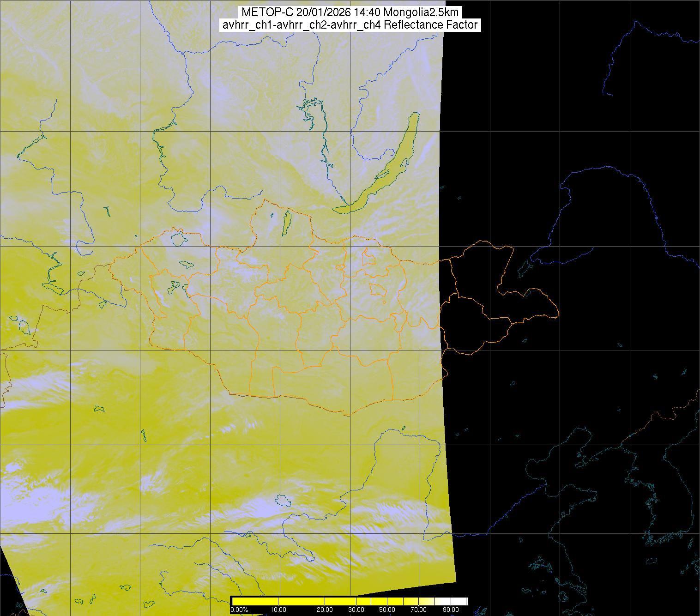This screenshot has width=700, height=616.
Task: Click the 0.00% label on the color scale
Action: click(239, 610)
